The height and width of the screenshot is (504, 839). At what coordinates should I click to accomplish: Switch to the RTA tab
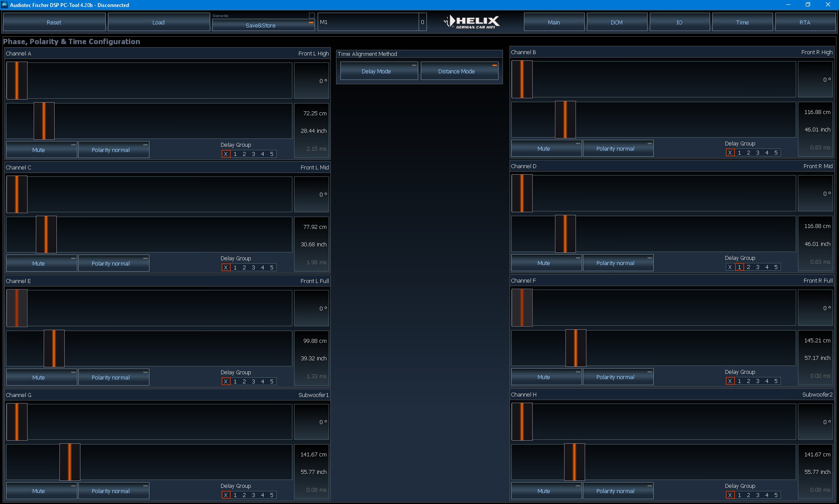pos(805,22)
